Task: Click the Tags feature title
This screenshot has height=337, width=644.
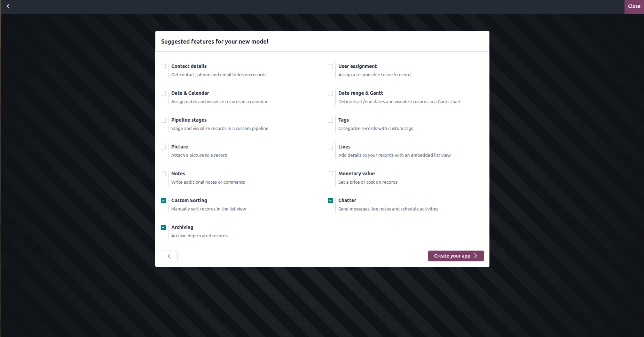Action: pyautogui.click(x=343, y=120)
